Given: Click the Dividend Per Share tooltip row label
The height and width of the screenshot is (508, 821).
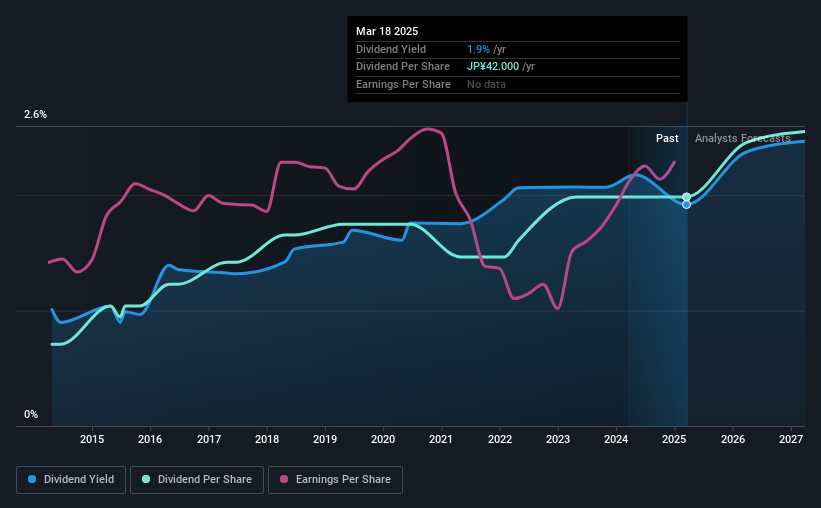Looking at the screenshot, I should (x=403, y=67).
